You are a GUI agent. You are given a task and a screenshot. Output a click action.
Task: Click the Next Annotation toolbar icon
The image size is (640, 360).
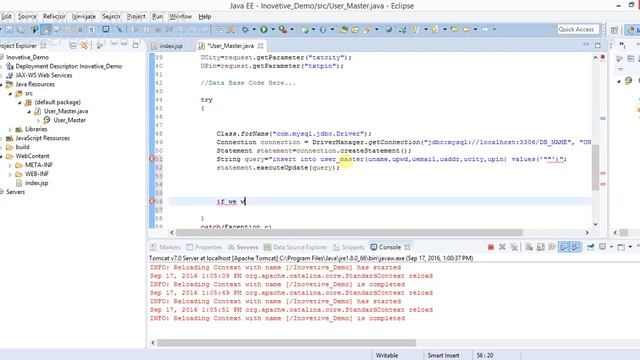click(415, 29)
